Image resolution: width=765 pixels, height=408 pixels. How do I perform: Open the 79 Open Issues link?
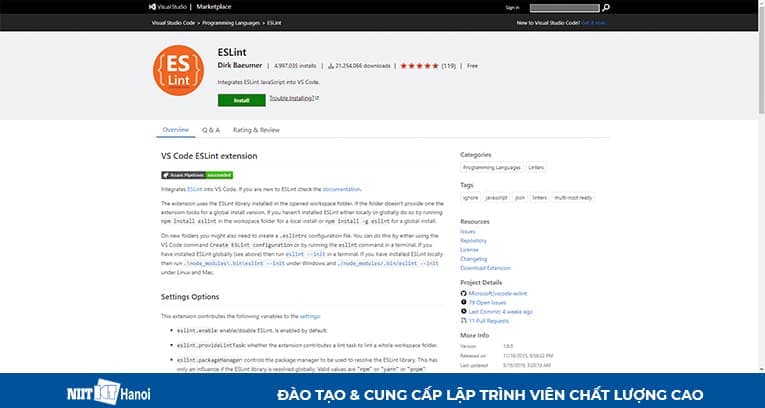click(x=487, y=303)
